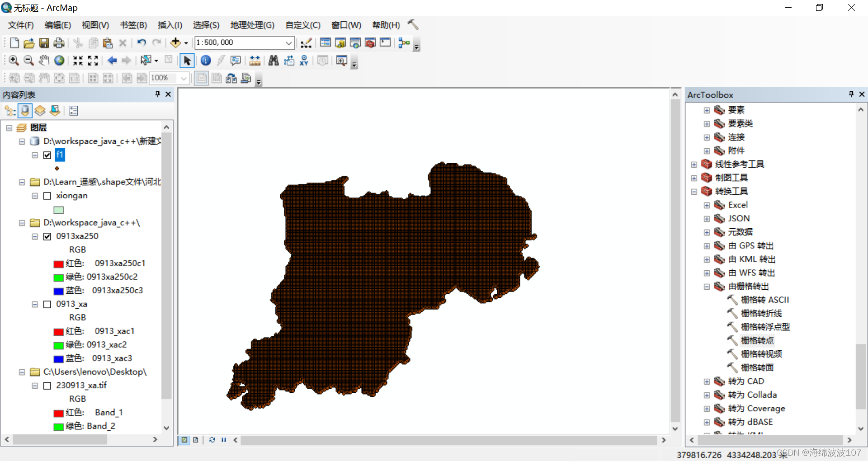Switch to Layout View at bottom left
The width and height of the screenshot is (868, 461).
click(x=195, y=440)
